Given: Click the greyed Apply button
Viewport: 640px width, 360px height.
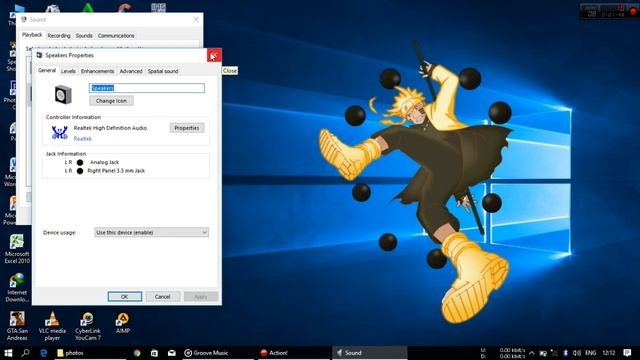Looking at the screenshot, I should click(x=200, y=297).
